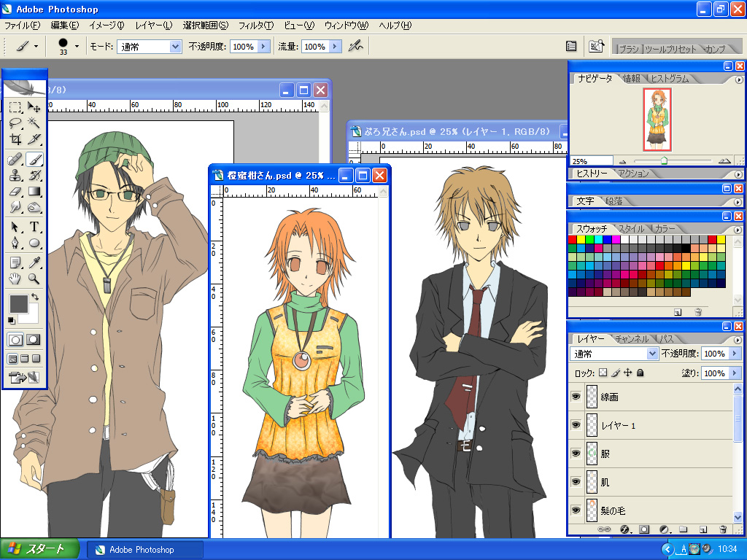The width and height of the screenshot is (747, 560).
Task: Switch to the アクション tab
Action: coord(633,174)
